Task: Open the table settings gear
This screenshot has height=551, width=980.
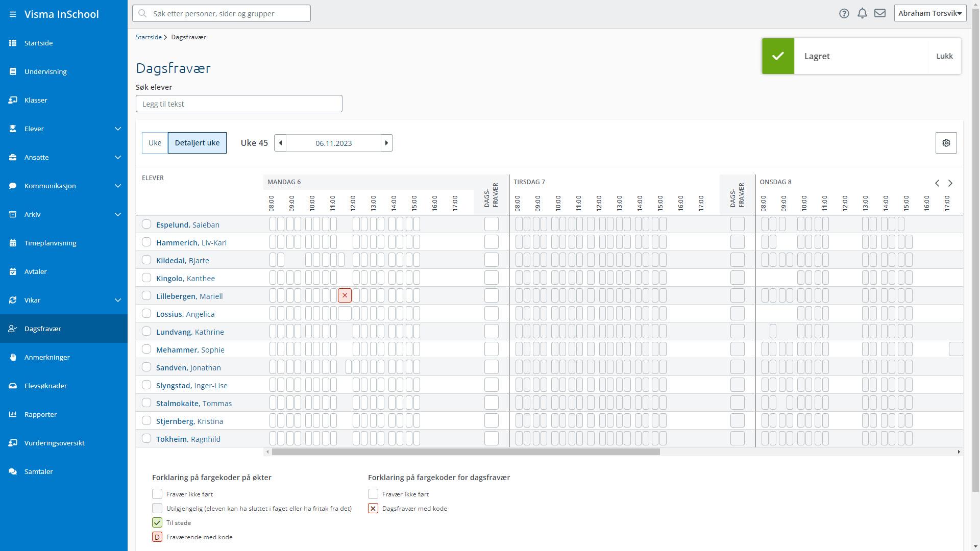Action: [x=946, y=143]
